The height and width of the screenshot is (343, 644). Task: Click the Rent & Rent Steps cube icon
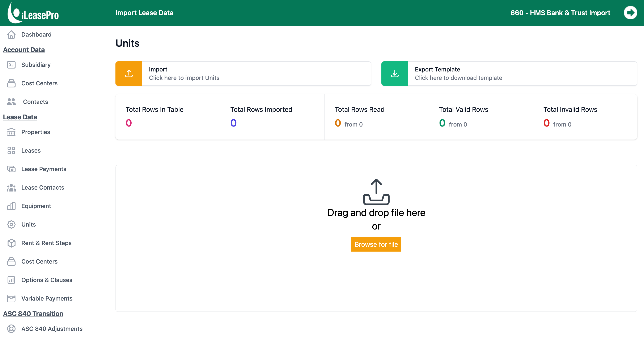pyautogui.click(x=11, y=243)
